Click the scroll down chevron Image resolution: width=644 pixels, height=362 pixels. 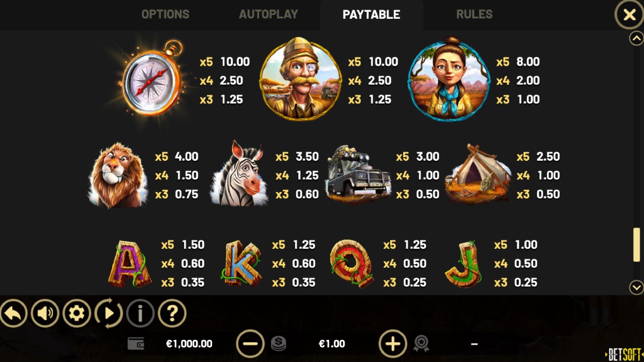(x=636, y=287)
